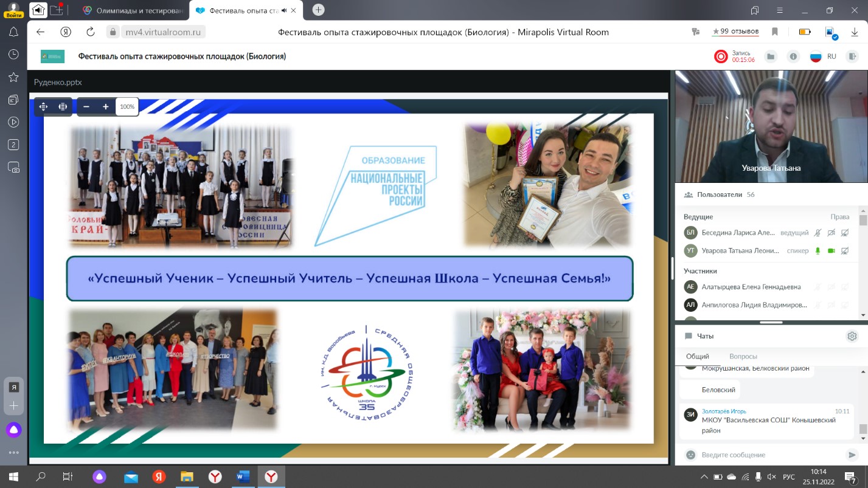Open 99 отзывов site reviews
The image size is (868, 488).
(x=735, y=32)
